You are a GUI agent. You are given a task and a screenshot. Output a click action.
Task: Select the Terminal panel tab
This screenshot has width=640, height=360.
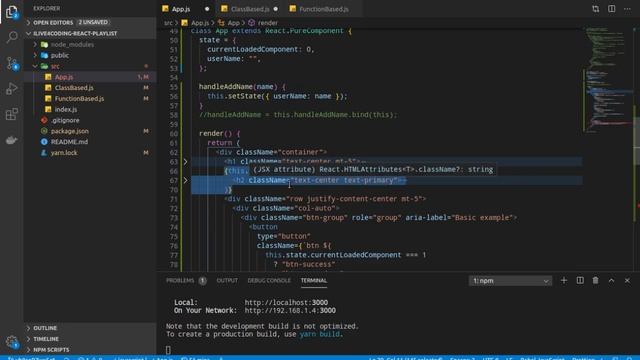point(314,280)
